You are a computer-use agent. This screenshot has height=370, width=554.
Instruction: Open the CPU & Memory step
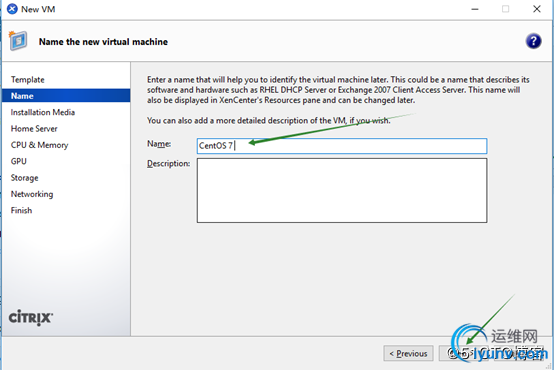click(39, 145)
